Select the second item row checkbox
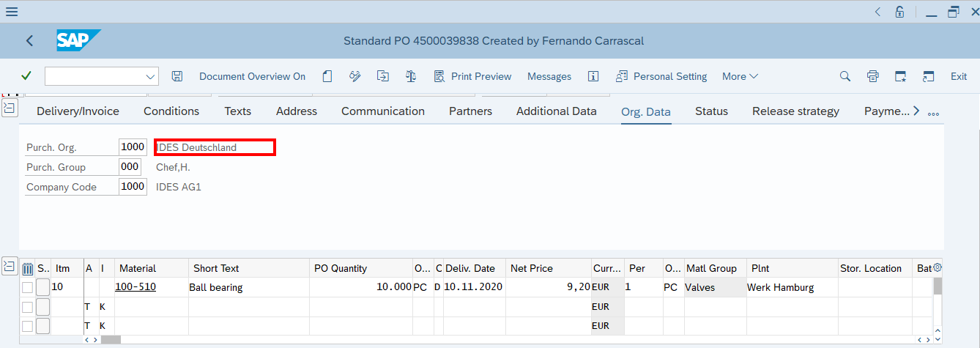Screen dimensions: 980x348 (27, 306)
